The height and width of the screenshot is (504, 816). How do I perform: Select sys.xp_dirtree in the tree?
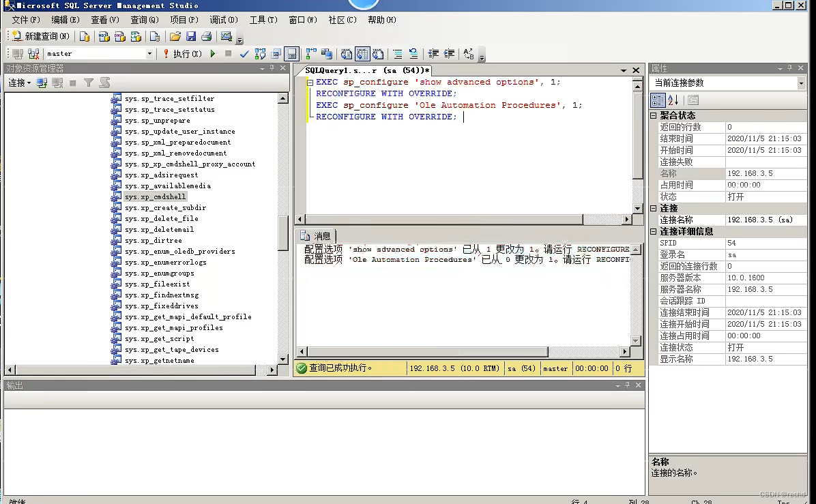153,240
